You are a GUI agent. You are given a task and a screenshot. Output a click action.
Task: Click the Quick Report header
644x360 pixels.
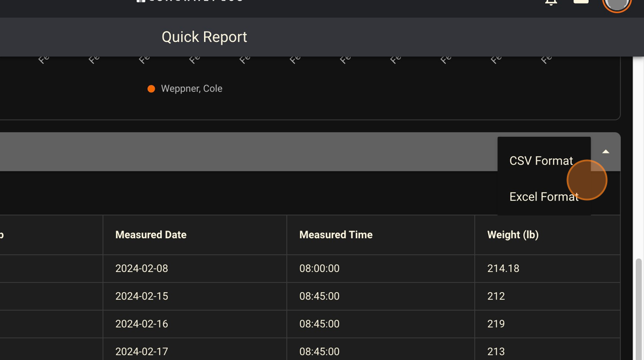point(204,37)
